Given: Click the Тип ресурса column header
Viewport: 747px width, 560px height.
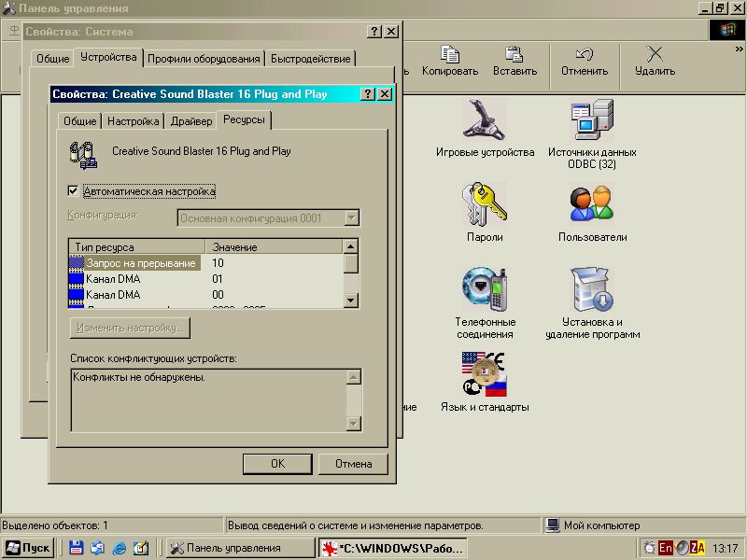Looking at the screenshot, I should click(137, 246).
